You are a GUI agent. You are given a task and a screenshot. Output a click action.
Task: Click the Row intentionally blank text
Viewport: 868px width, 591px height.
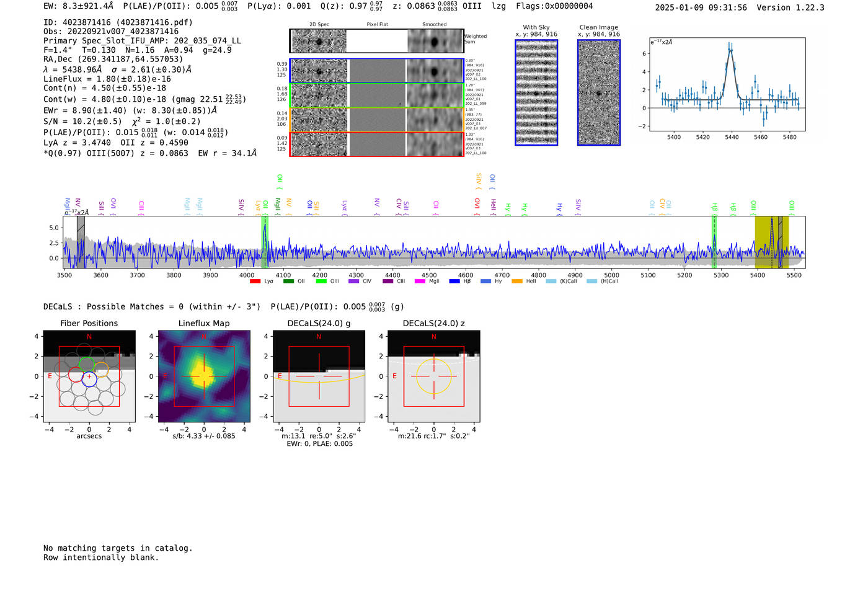click(101, 558)
